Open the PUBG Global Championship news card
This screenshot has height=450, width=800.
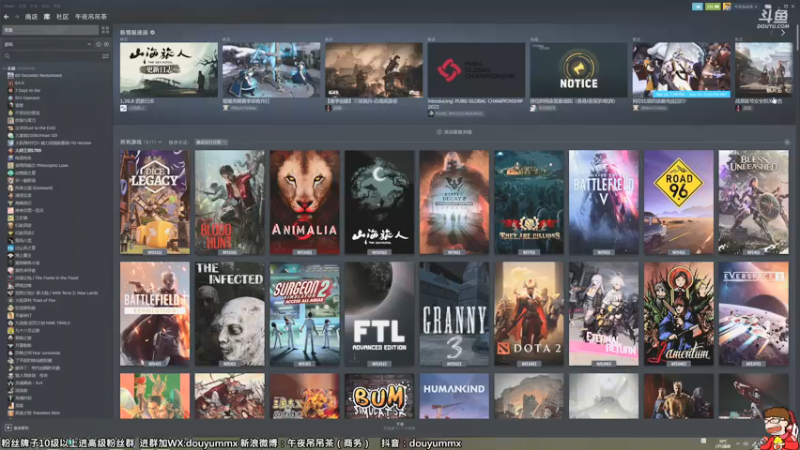pyautogui.click(x=476, y=70)
